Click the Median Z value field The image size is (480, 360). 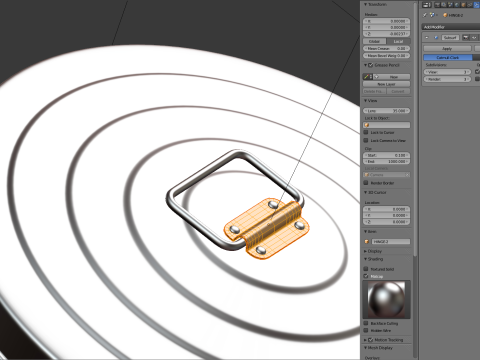tap(387, 34)
